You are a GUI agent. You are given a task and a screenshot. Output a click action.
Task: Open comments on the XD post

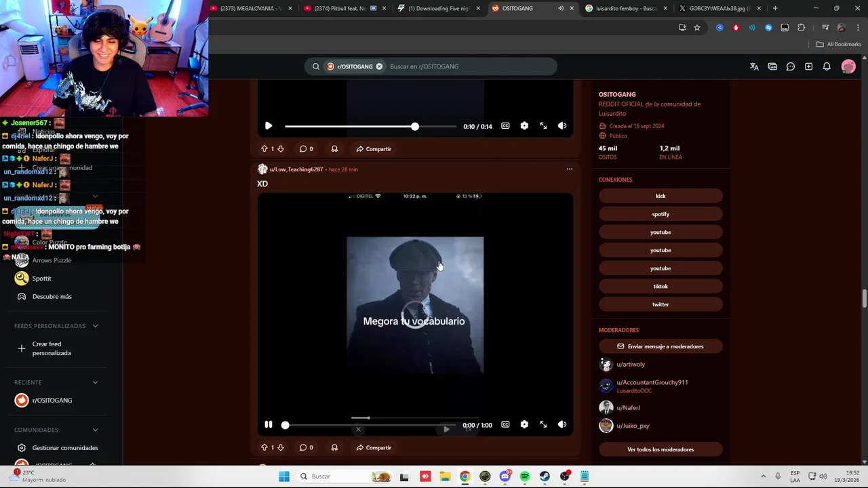(307, 448)
